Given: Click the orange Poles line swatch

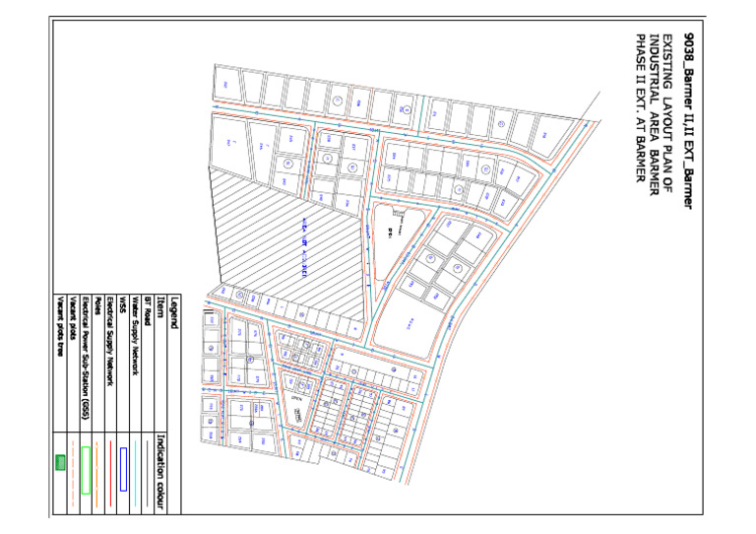Looking at the screenshot, I should click(96, 474).
